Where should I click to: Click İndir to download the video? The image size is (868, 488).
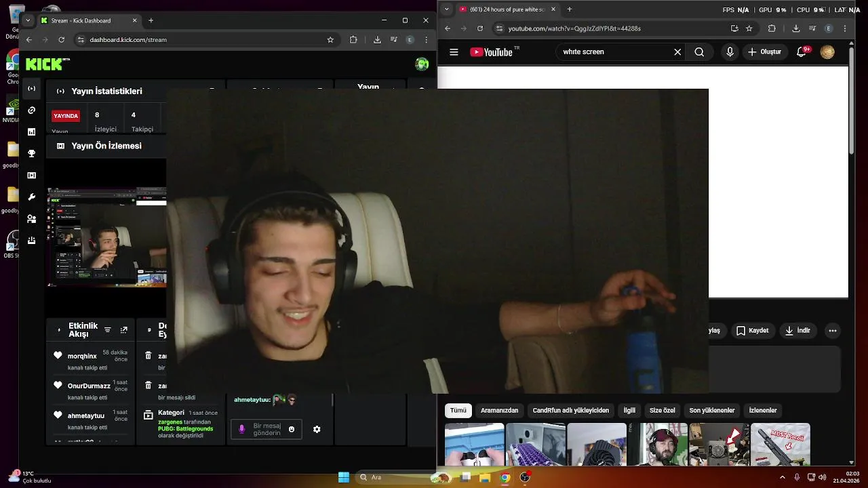coord(797,331)
